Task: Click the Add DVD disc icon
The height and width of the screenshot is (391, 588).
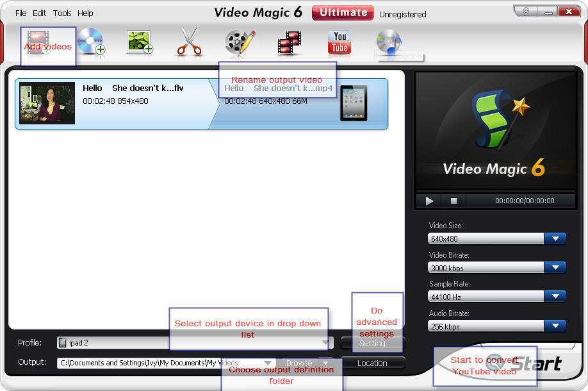Action: coord(91,41)
